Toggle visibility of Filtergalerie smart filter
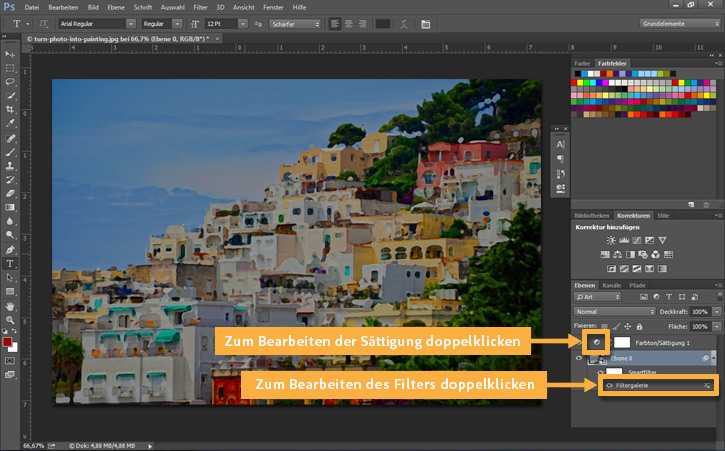This screenshot has width=725, height=451. click(x=609, y=385)
